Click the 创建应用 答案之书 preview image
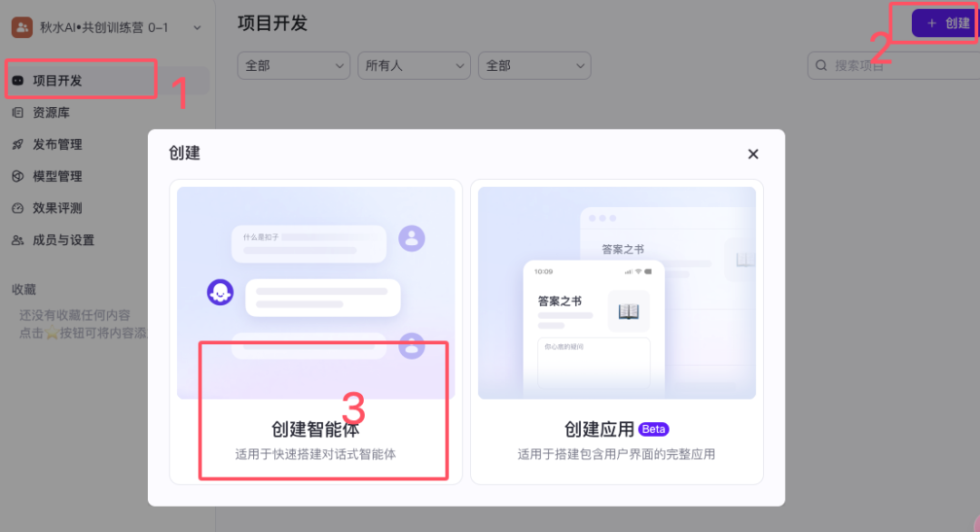The image size is (980, 532). click(617, 292)
